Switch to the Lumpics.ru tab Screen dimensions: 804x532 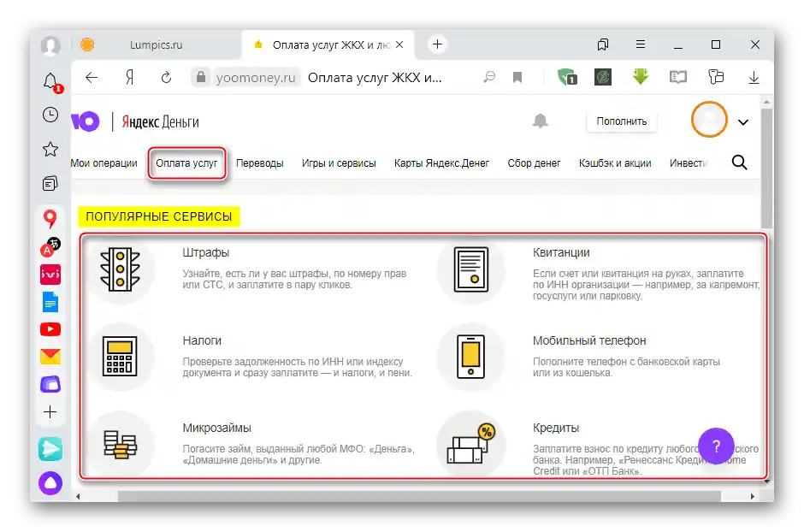click(156, 45)
